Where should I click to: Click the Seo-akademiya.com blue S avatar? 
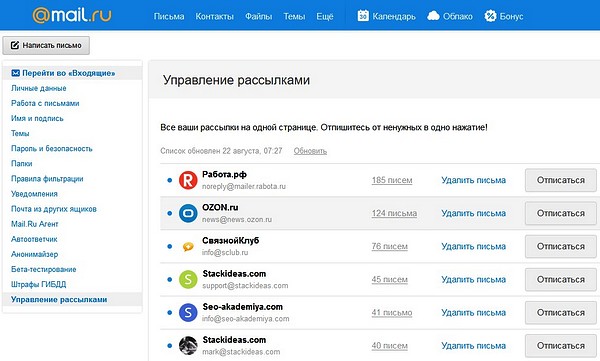[x=188, y=313]
